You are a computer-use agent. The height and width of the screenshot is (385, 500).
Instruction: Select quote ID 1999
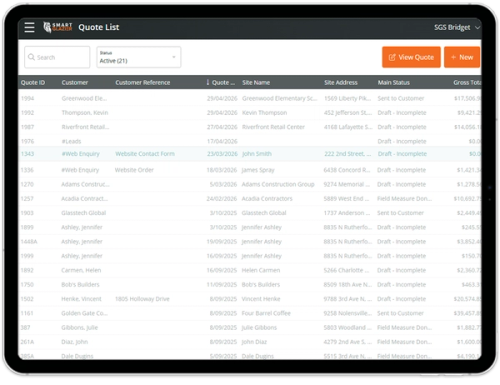click(x=27, y=256)
